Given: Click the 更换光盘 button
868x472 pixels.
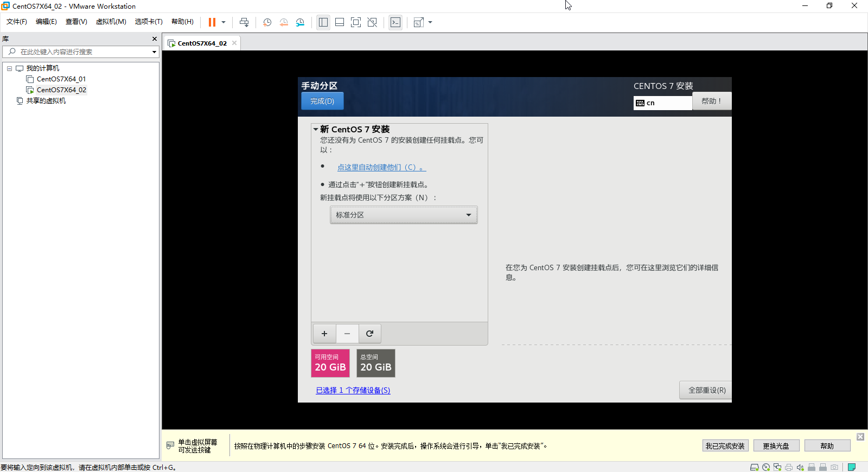Looking at the screenshot, I should [x=776, y=446].
